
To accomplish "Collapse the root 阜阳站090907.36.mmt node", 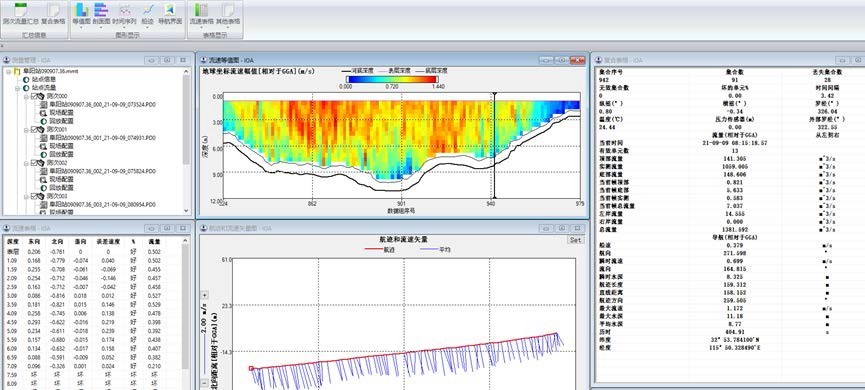I will click(x=9, y=71).
